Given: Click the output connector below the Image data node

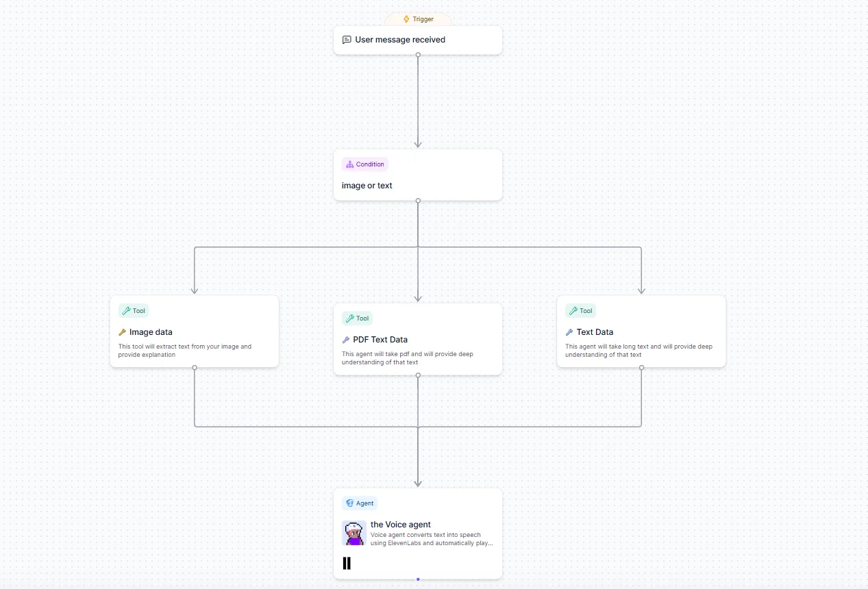Looking at the screenshot, I should pyautogui.click(x=195, y=368).
